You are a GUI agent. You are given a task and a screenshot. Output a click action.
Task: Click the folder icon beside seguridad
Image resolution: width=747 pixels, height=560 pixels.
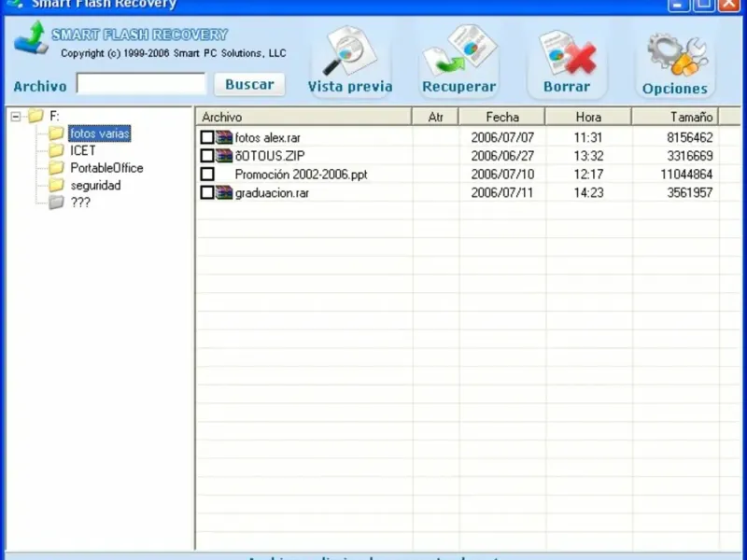[56, 185]
